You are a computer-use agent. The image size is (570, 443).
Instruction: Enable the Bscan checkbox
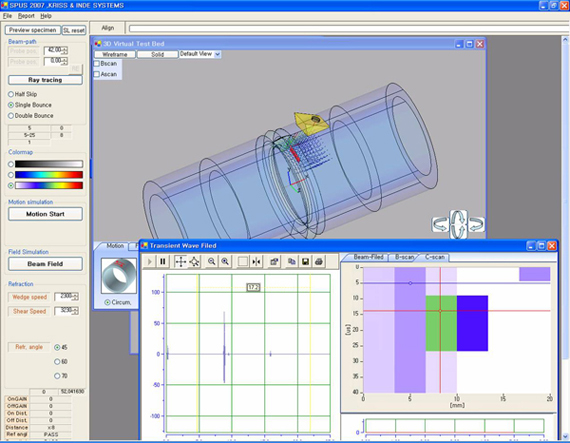click(97, 64)
